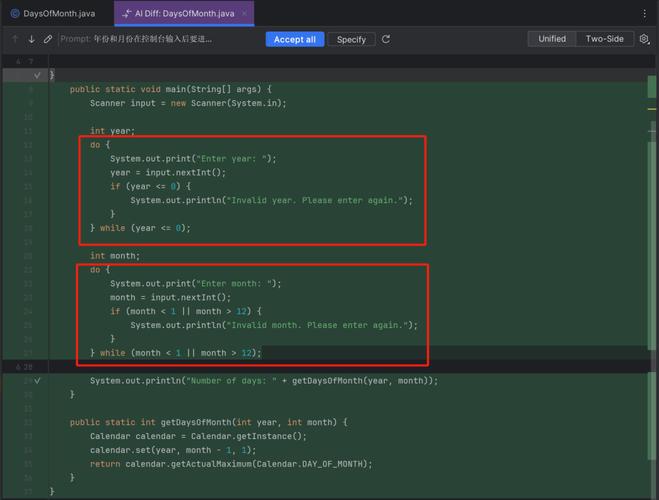This screenshot has width=659, height=500.
Task: Click the regenerate refresh icon
Action: (x=386, y=39)
